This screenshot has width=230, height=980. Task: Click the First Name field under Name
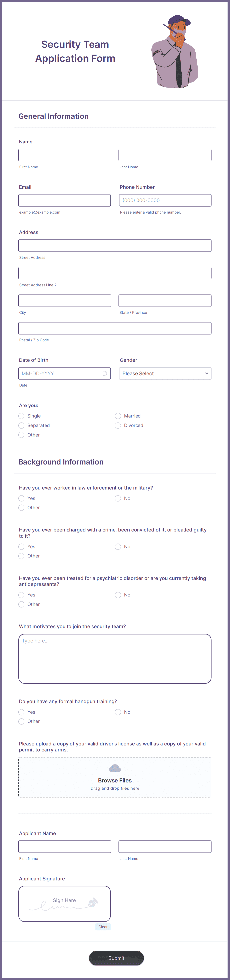65,154
